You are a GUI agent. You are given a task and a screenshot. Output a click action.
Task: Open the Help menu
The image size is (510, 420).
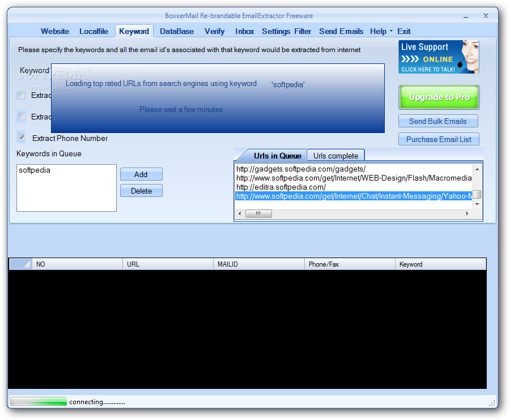[x=379, y=32]
